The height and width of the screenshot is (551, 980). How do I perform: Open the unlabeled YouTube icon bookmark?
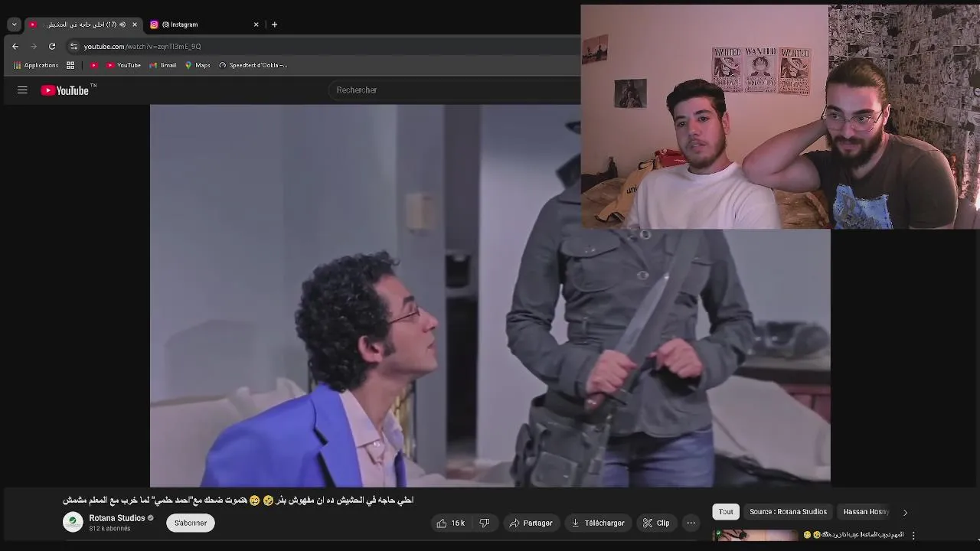(94, 66)
